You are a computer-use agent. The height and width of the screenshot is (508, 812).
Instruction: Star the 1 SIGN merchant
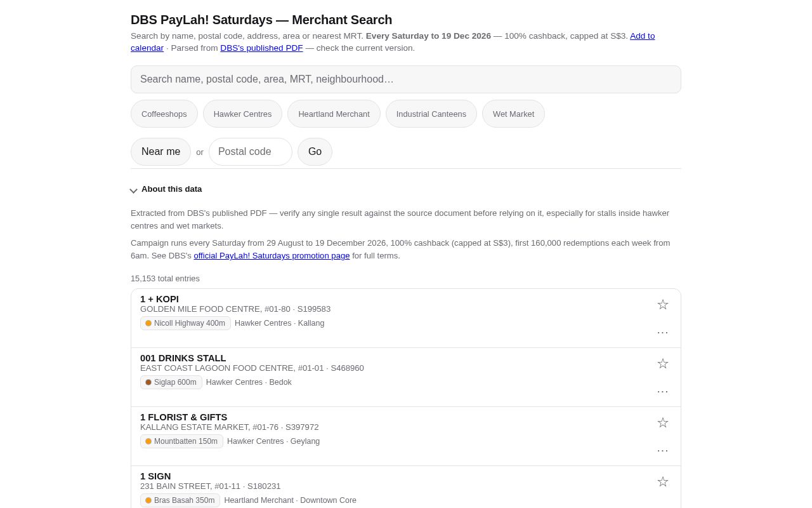pos(663,482)
